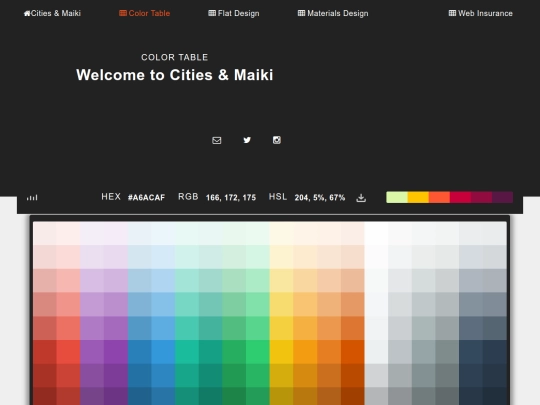Pick the deep purple palette swatch
The height and width of the screenshot is (405, 540).
point(502,197)
